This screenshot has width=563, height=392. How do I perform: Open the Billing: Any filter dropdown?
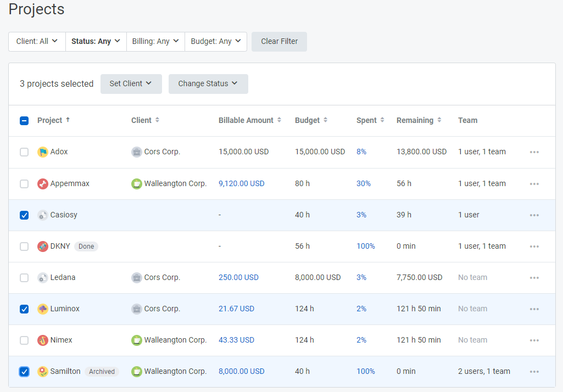pos(155,42)
